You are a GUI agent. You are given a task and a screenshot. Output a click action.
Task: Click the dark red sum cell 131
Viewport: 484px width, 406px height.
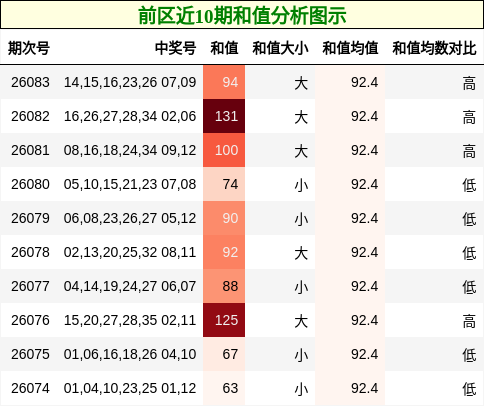[224, 116]
